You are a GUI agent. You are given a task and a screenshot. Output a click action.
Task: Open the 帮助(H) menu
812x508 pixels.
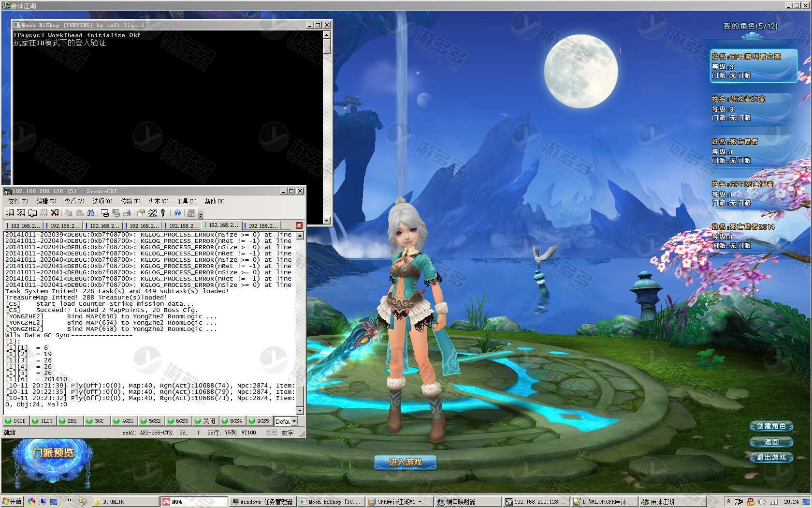215,201
